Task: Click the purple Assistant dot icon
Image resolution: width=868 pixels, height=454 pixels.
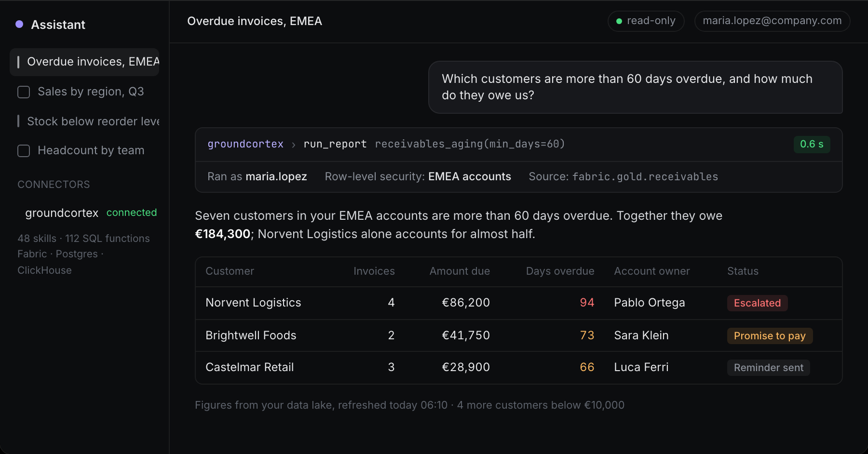Action: [19, 24]
